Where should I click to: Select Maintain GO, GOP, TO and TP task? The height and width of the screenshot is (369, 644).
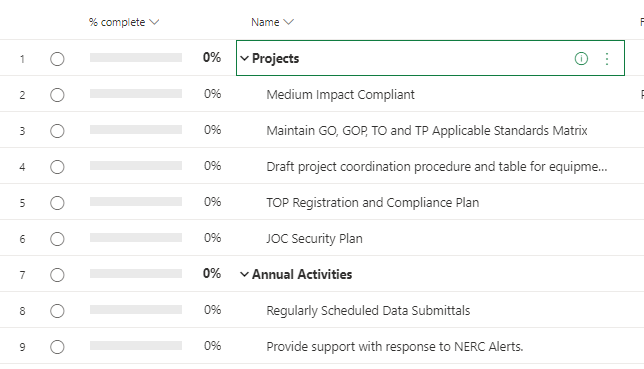[x=427, y=131]
